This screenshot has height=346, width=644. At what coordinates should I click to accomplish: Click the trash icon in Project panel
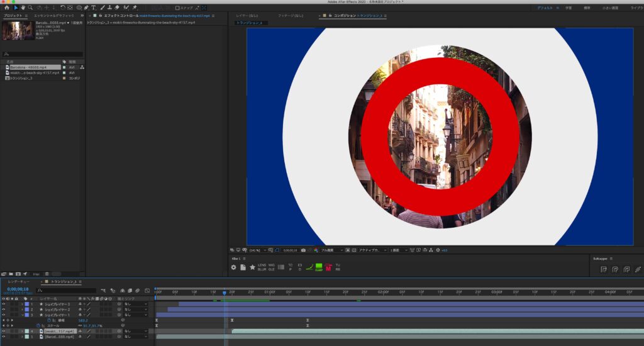(x=47, y=274)
